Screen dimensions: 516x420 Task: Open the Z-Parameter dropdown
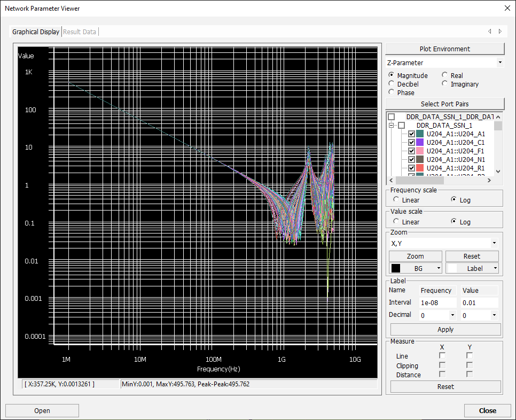[499, 63]
